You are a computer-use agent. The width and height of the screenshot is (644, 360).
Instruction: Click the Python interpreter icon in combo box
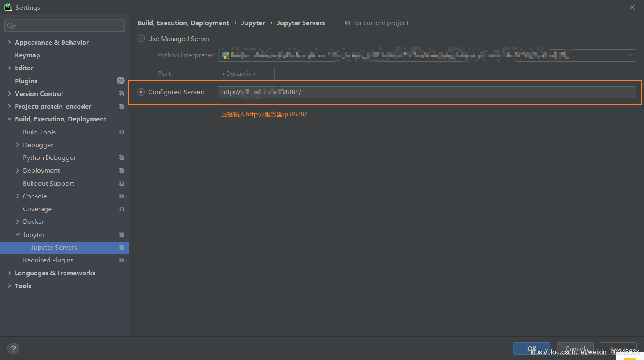pos(225,55)
